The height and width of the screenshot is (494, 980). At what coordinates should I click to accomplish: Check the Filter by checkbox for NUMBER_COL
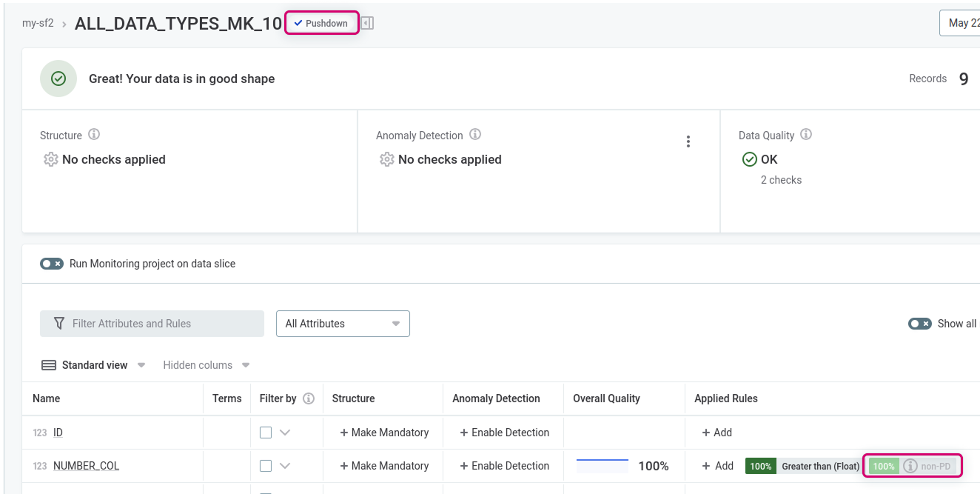[266, 466]
